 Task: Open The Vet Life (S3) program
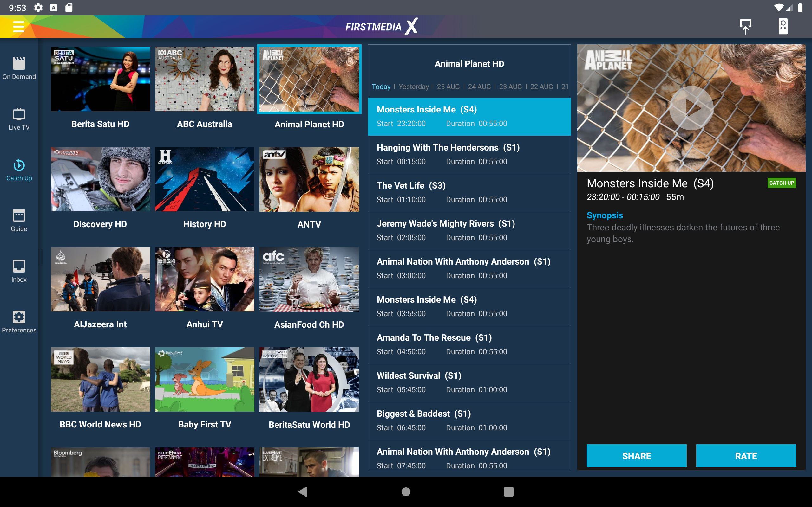[x=469, y=192]
